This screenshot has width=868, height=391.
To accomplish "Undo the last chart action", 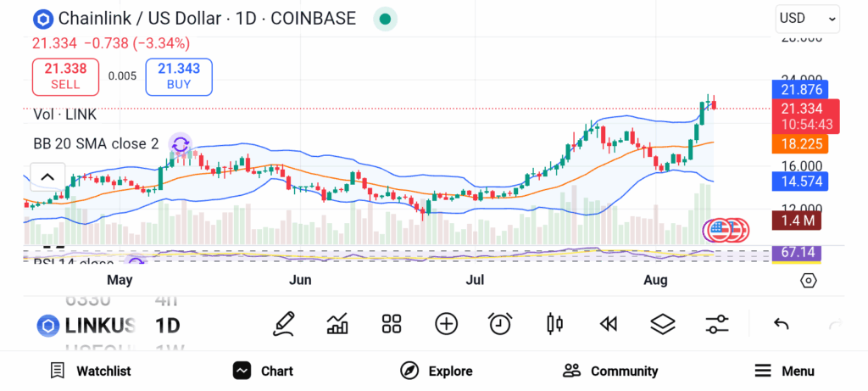I will click(x=782, y=323).
